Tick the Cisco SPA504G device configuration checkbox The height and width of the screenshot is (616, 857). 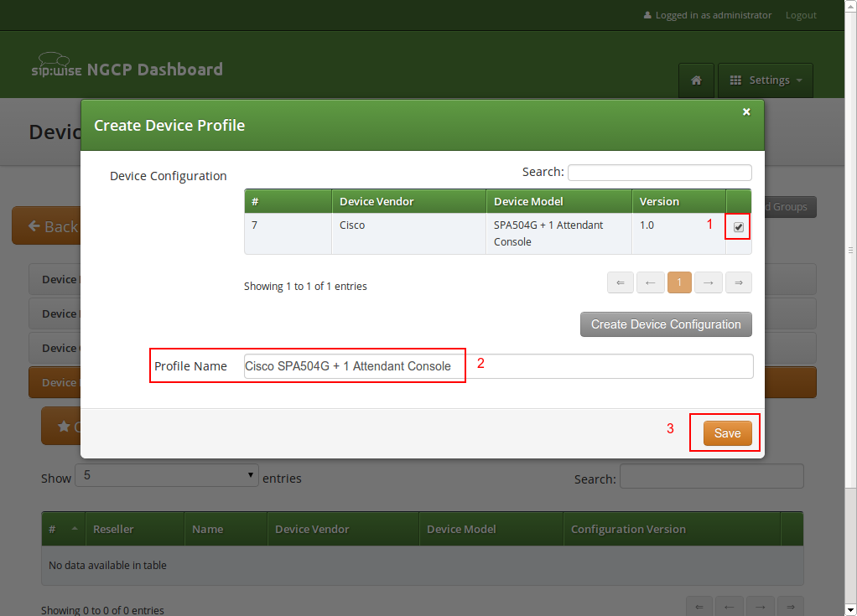[x=738, y=227]
